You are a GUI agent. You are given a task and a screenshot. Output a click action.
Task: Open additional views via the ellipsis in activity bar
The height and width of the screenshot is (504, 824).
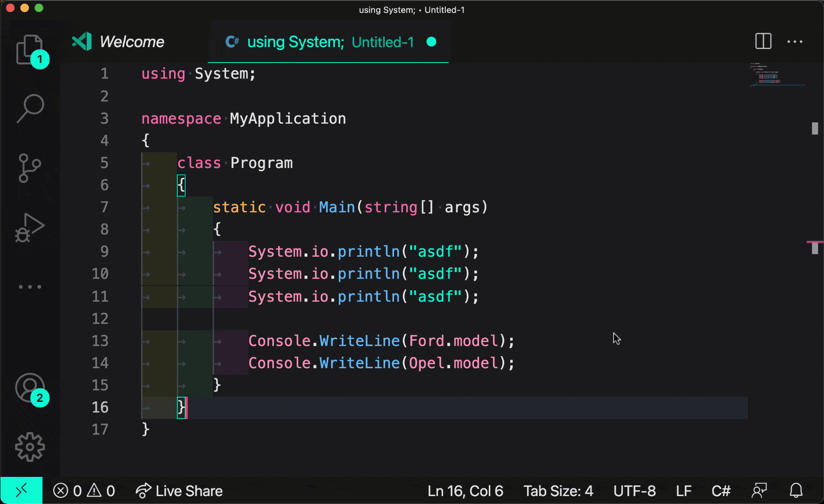(29, 287)
